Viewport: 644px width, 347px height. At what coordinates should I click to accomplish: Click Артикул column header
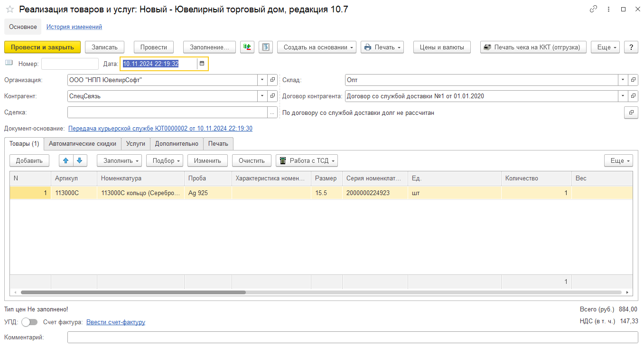tap(74, 178)
